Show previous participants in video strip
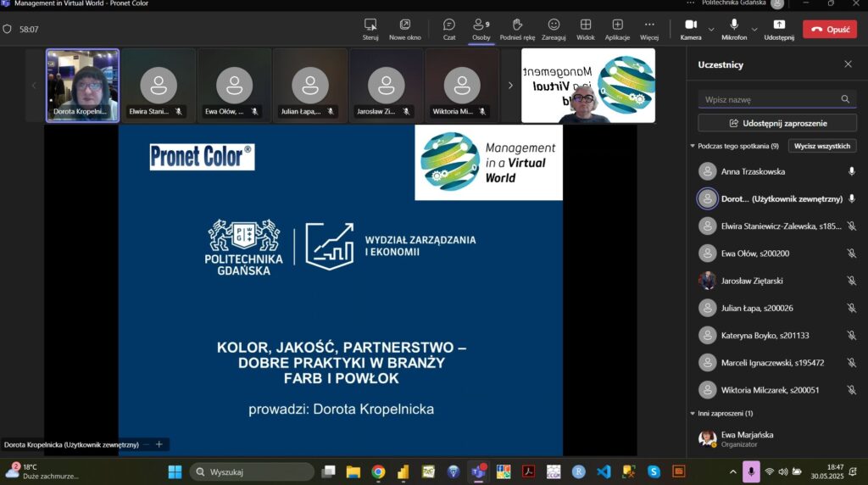 (34, 86)
